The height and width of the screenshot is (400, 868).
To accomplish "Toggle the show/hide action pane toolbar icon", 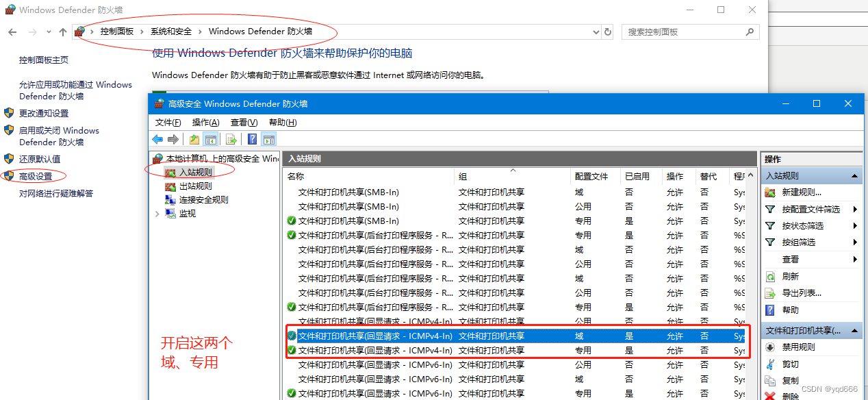I will 269,139.
